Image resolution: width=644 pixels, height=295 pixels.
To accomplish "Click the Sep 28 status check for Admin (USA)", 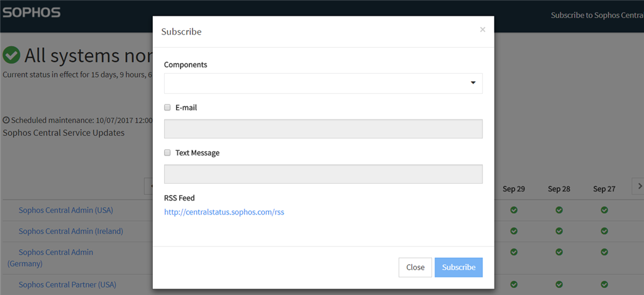I will click(x=559, y=210).
